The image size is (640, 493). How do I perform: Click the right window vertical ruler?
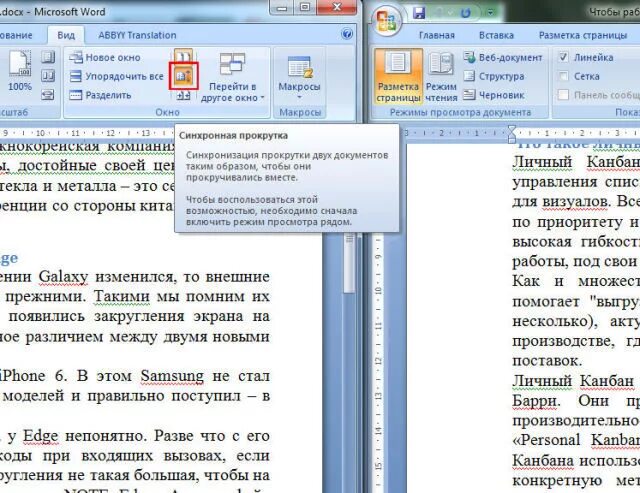click(378, 363)
